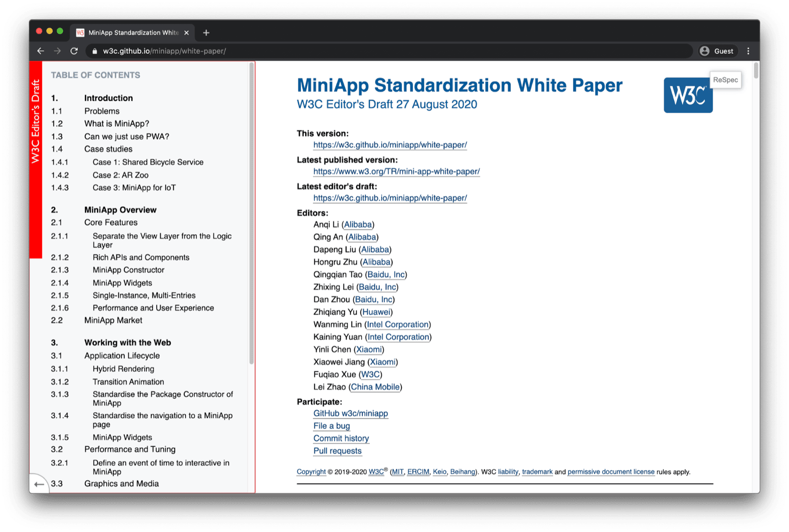View the Commit history
This screenshot has width=789, height=532.
point(341,438)
